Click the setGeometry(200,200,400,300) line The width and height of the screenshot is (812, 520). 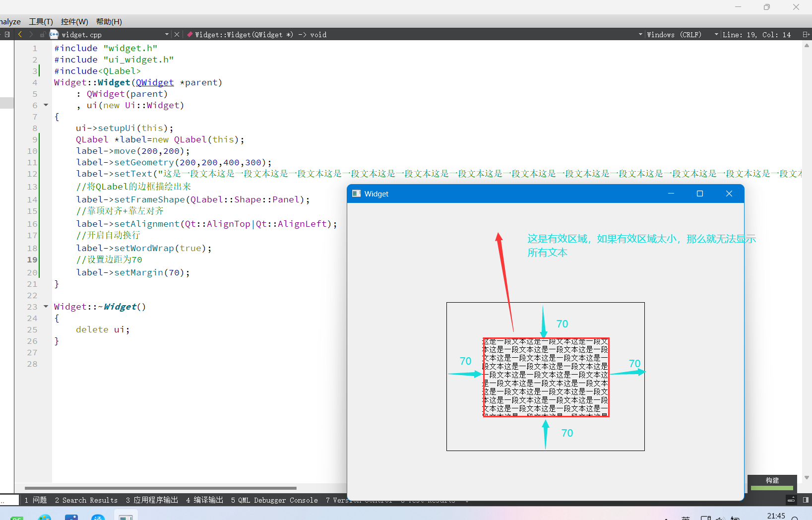click(x=174, y=162)
